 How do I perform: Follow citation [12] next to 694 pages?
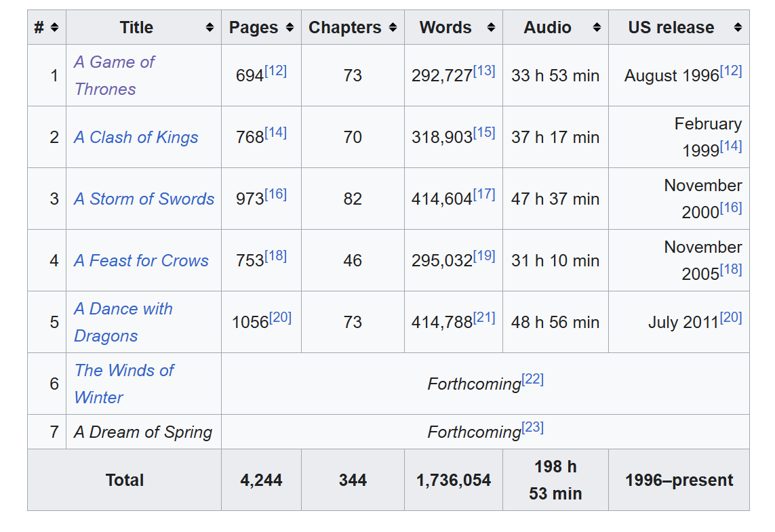click(276, 71)
